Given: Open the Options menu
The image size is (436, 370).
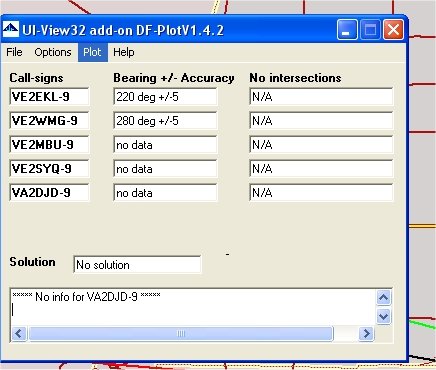Looking at the screenshot, I should pos(53,52).
